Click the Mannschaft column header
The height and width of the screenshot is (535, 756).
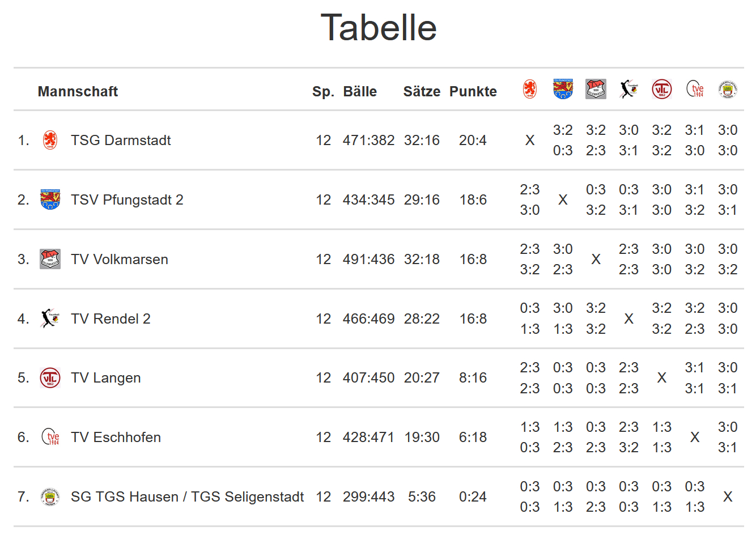[x=78, y=91]
